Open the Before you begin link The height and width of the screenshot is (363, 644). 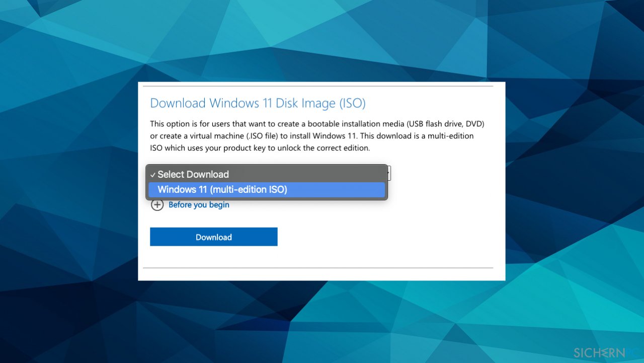pyautogui.click(x=199, y=205)
